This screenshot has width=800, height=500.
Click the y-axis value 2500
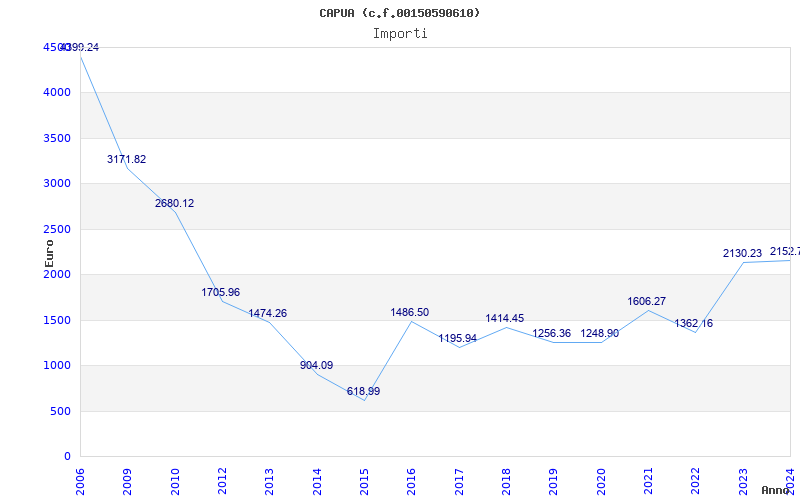(x=57, y=229)
